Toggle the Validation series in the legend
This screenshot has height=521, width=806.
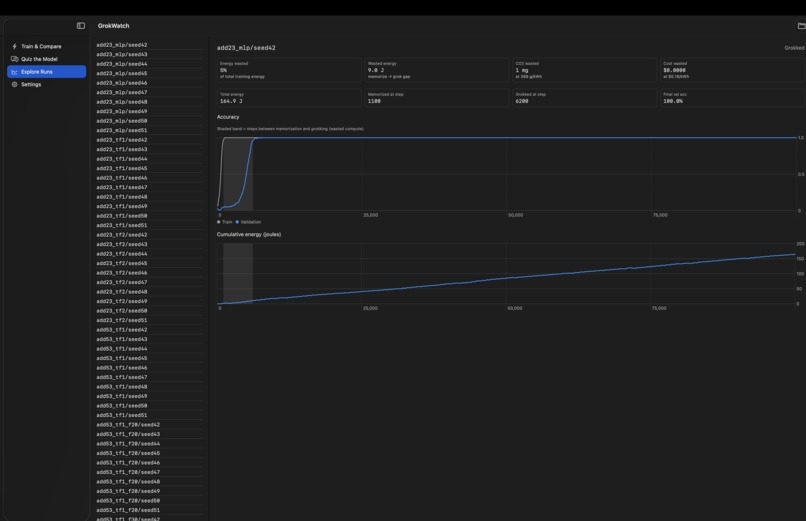(248, 222)
